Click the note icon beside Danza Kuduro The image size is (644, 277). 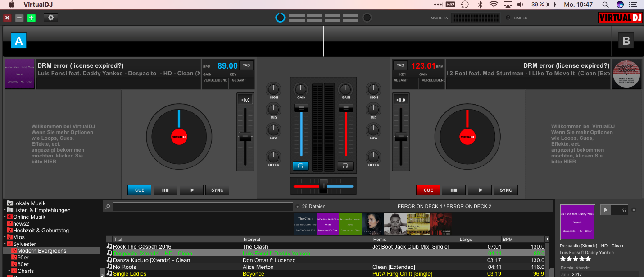[x=109, y=260]
